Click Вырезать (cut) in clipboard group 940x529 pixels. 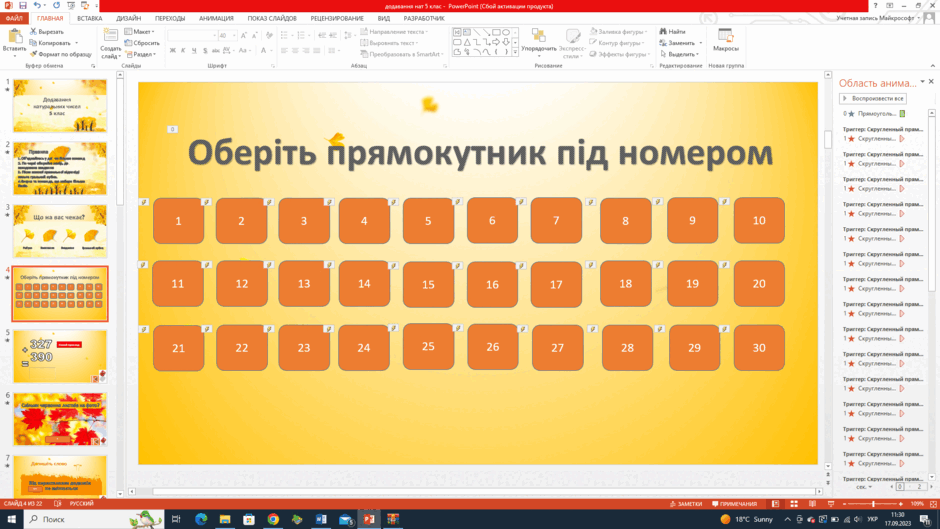pyautogui.click(x=47, y=31)
